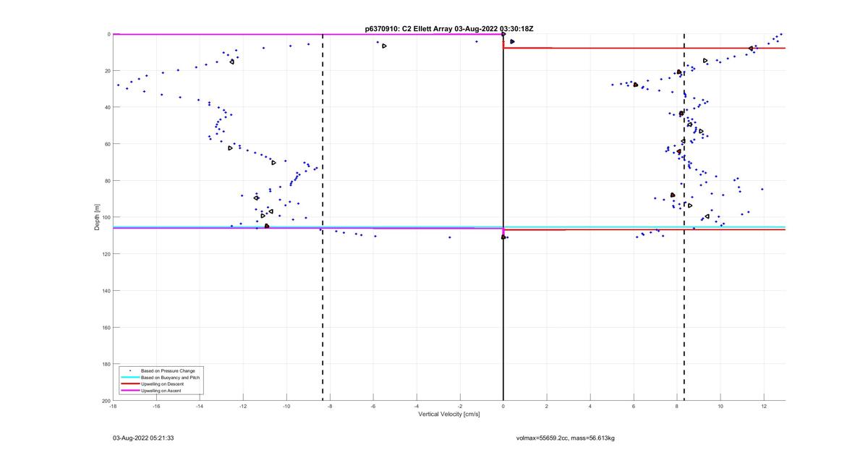Click legend entry 'Based on Buoyancy and Pitch'
The height and width of the screenshot is (450, 868).
(170, 378)
